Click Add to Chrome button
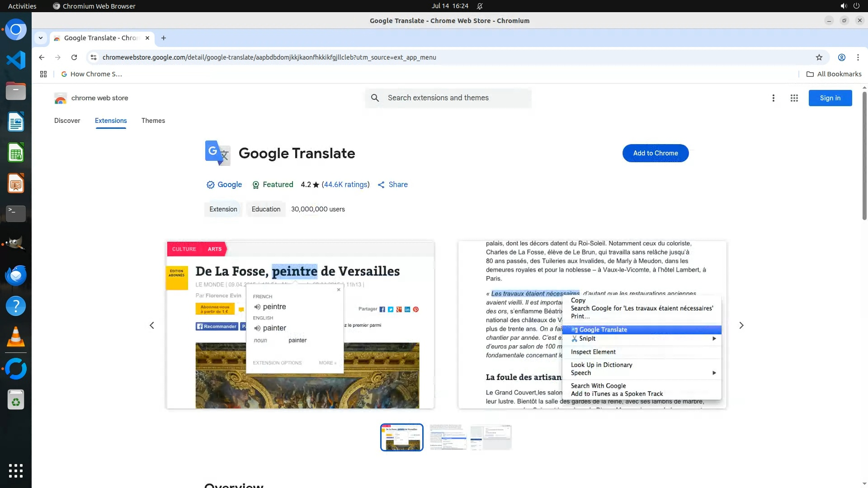The height and width of the screenshot is (488, 868). [x=655, y=153]
